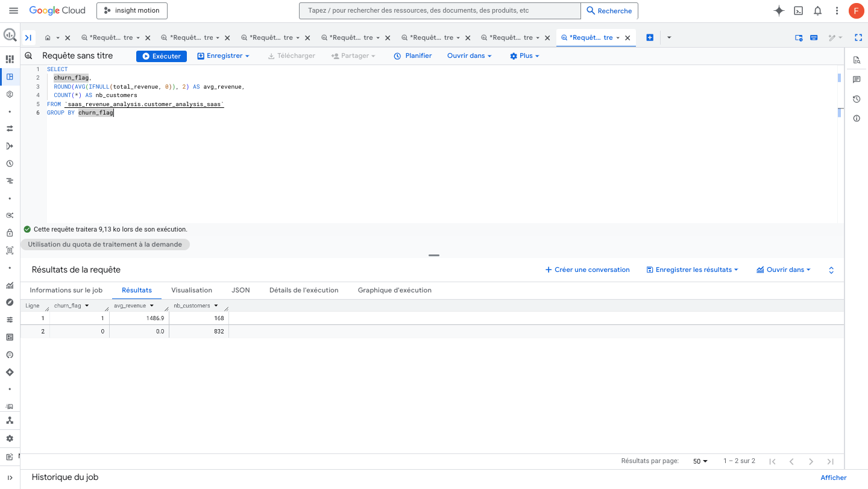The image size is (868, 489).
Task: Open the results per page 50 dropdown
Action: [x=699, y=461]
